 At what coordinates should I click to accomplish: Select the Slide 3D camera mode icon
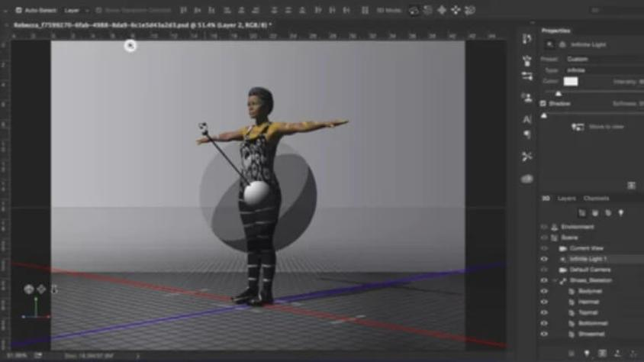coord(456,10)
